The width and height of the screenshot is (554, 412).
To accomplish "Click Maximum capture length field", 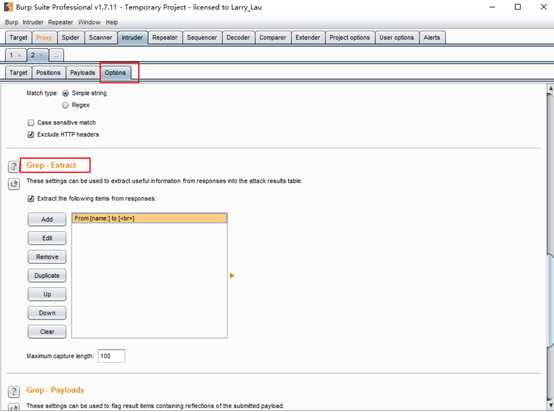I will [111, 356].
